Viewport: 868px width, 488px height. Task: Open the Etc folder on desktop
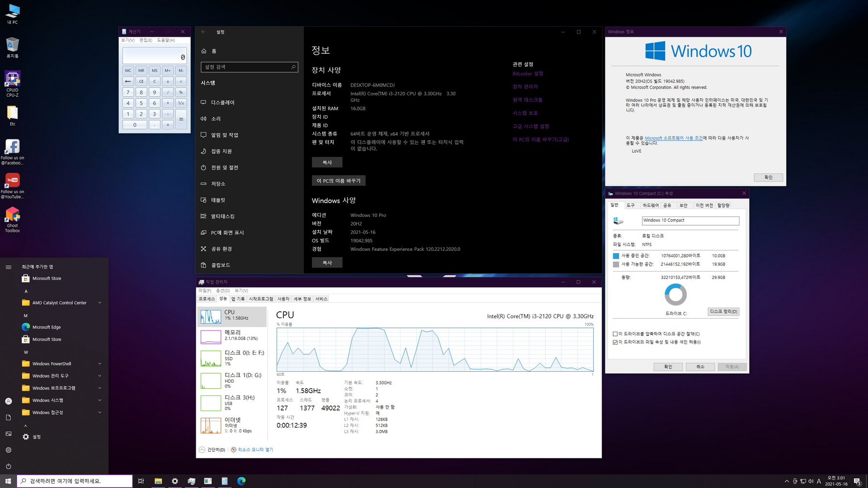pyautogui.click(x=12, y=116)
